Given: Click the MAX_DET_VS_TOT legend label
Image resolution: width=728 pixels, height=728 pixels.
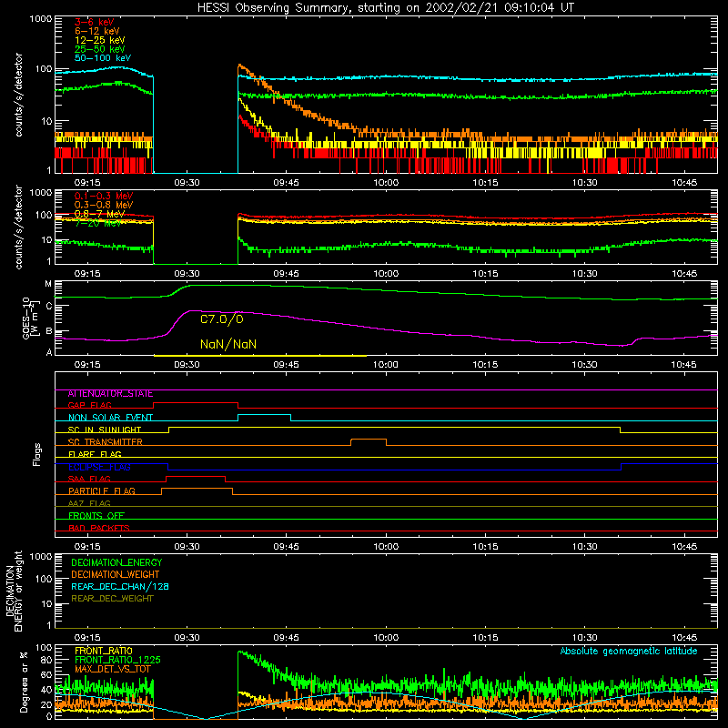Looking at the screenshot, I should (x=113, y=669).
